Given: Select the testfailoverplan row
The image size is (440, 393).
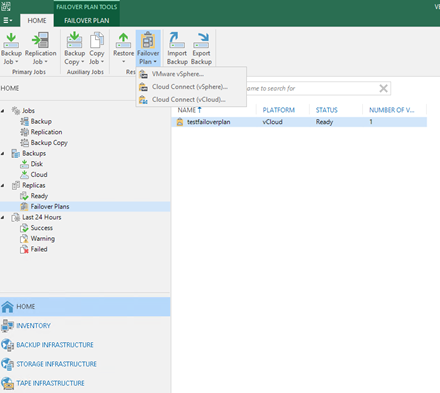Looking at the screenshot, I should click(x=299, y=122).
